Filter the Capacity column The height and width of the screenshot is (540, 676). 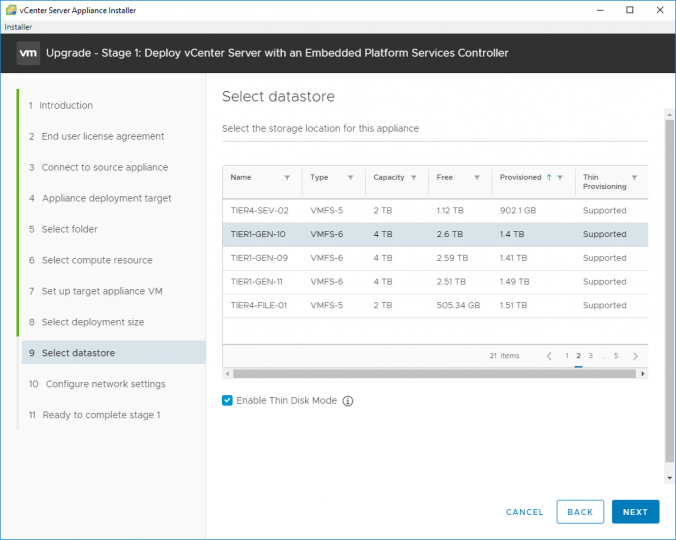tap(414, 178)
